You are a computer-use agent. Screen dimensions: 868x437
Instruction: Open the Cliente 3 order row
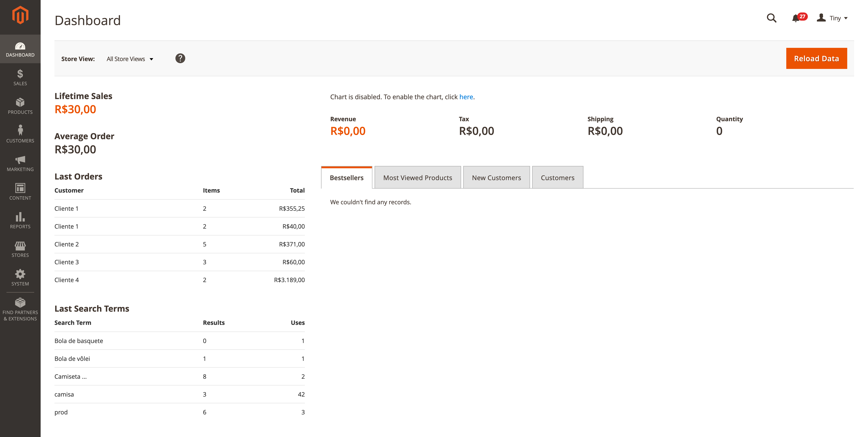click(179, 262)
